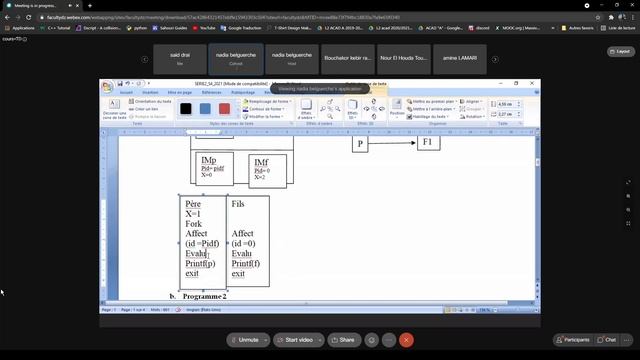Open the Références ribbon tab
This screenshot has width=640, height=360.
pos(211,93)
